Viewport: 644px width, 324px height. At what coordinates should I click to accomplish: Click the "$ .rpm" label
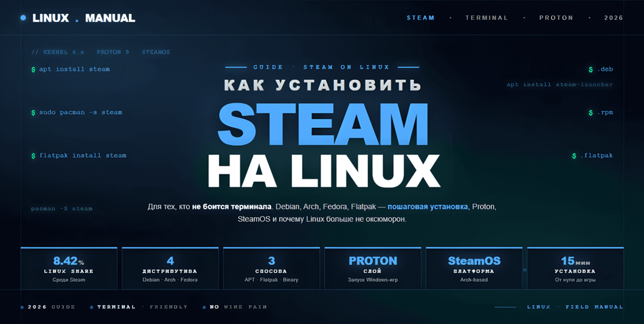[601, 113]
